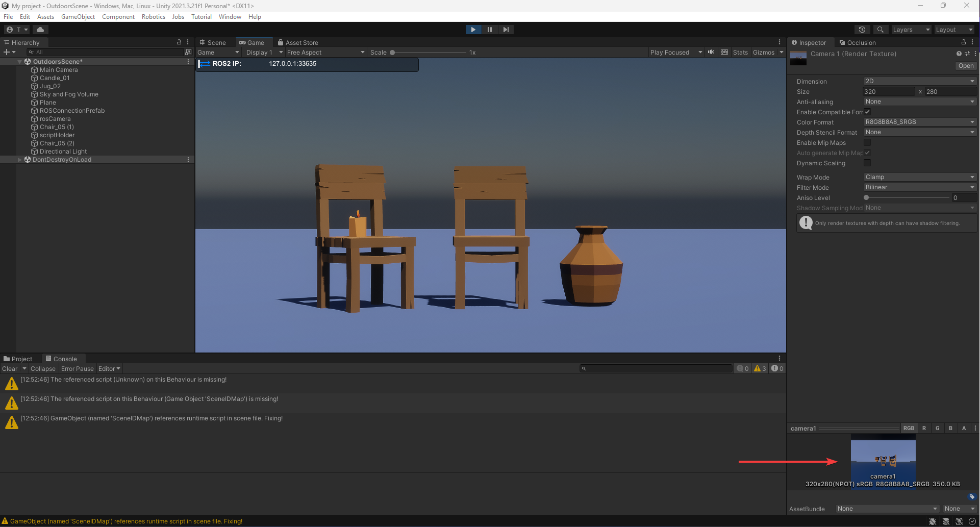This screenshot has width=980, height=527.
Task: Switch to the Project tab
Action: pyautogui.click(x=18, y=359)
